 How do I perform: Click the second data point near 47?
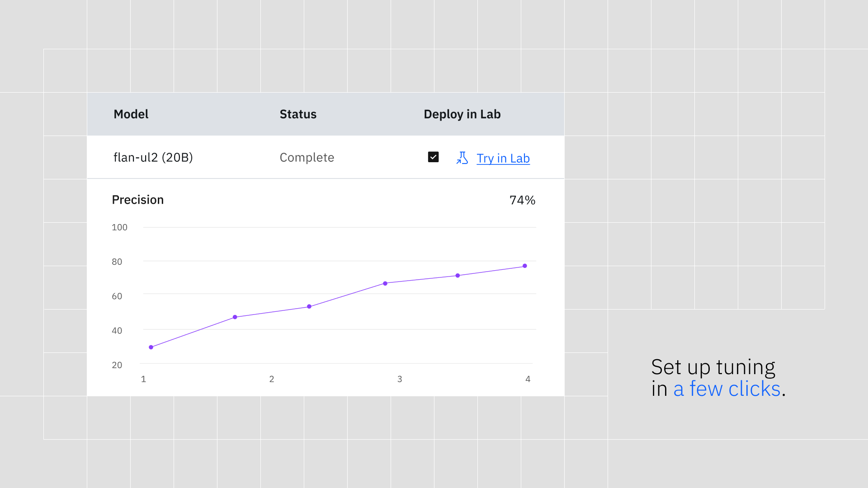235,317
